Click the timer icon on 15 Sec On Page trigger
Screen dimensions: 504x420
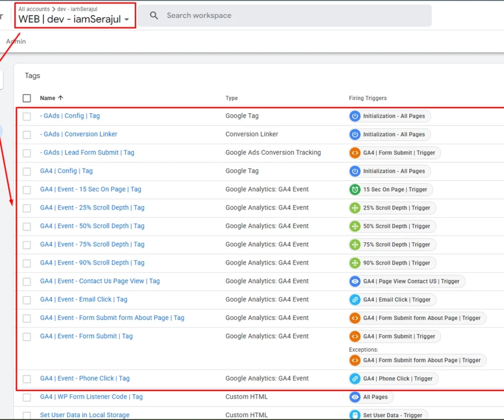pyautogui.click(x=355, y=189)
